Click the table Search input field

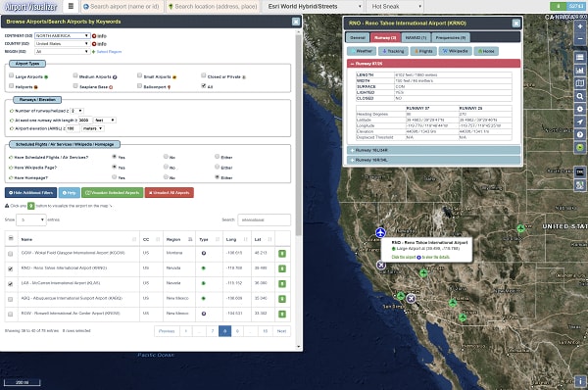[x=264, y=219]
